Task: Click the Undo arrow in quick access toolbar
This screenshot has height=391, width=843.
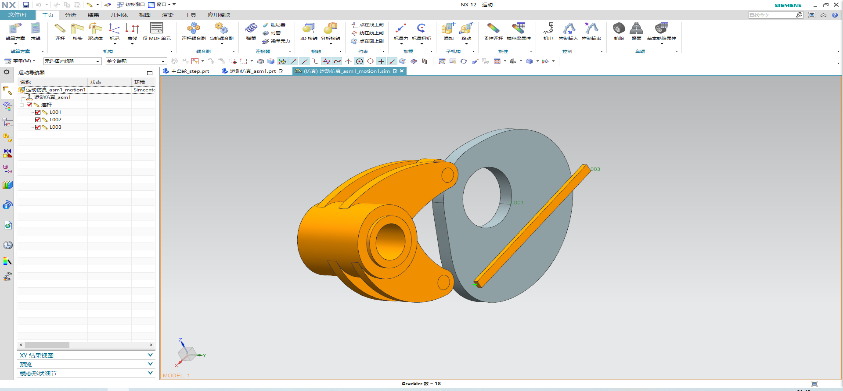Action: click(38, 4)
